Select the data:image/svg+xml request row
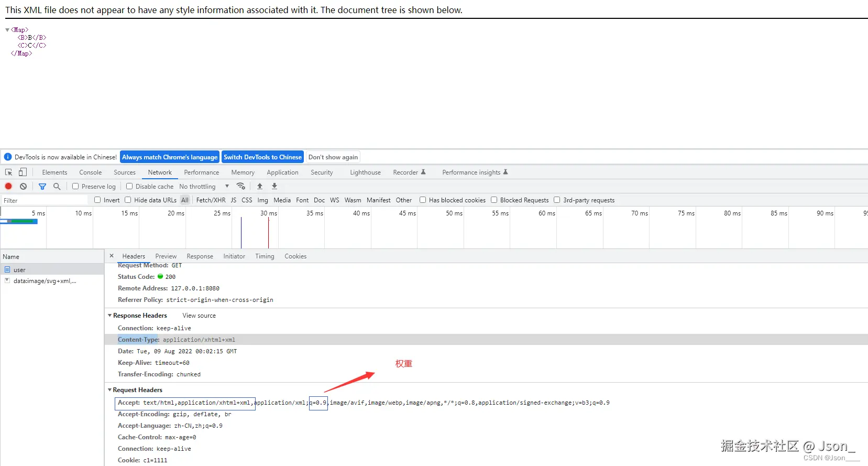 coord(52,281)
